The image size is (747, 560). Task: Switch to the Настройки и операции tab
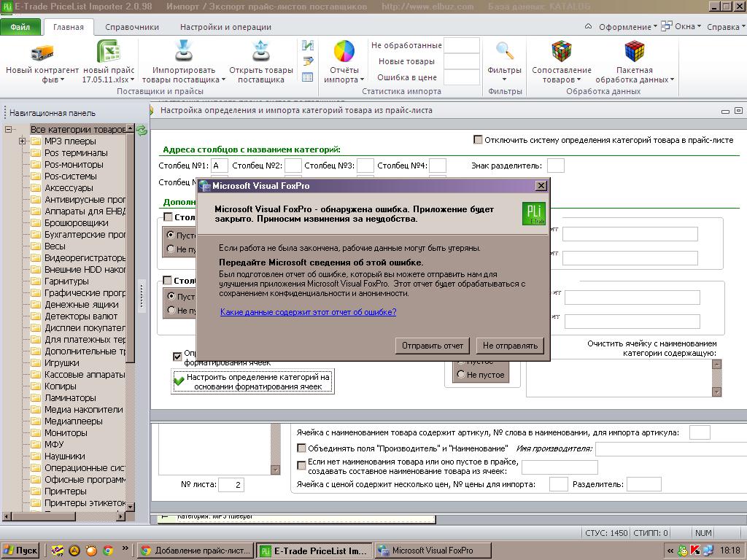[x=225, y=27]
